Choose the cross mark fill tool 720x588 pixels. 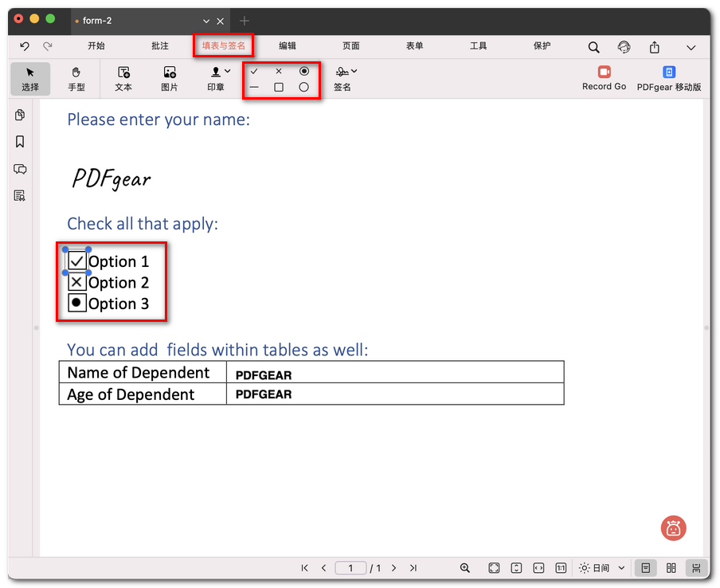coord(279,72)
